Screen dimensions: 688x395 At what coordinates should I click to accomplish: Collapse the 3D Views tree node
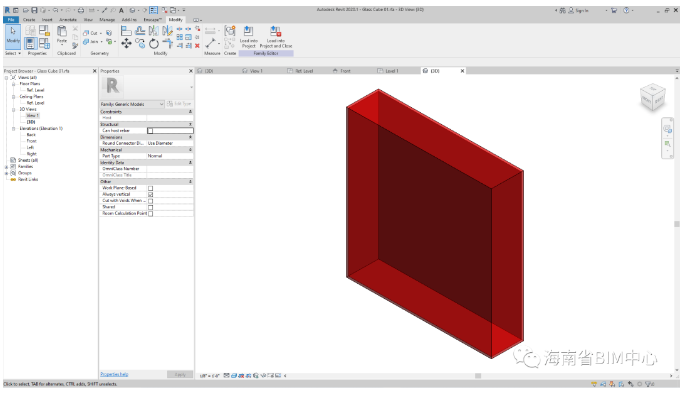coord(14,109)
